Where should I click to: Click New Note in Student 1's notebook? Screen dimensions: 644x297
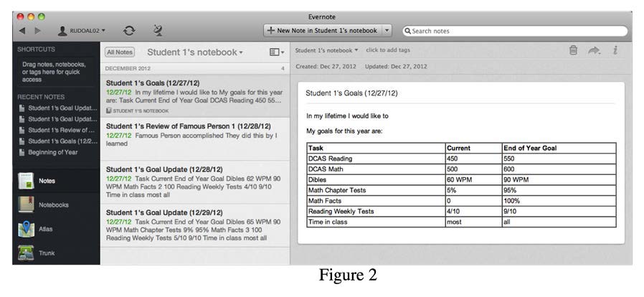323,30
